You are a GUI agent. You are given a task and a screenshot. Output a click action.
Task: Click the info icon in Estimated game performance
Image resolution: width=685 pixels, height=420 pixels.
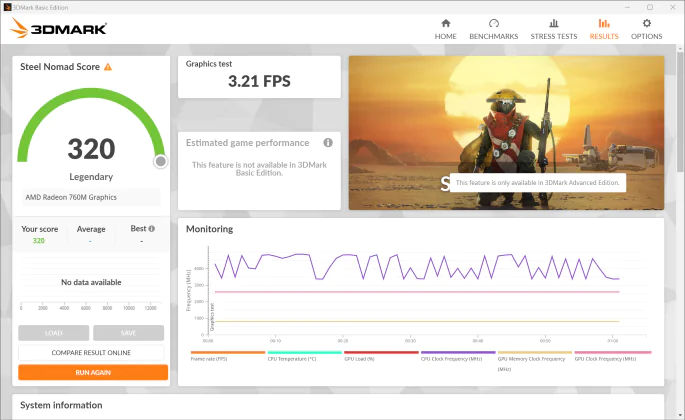(x=328, y=142)
